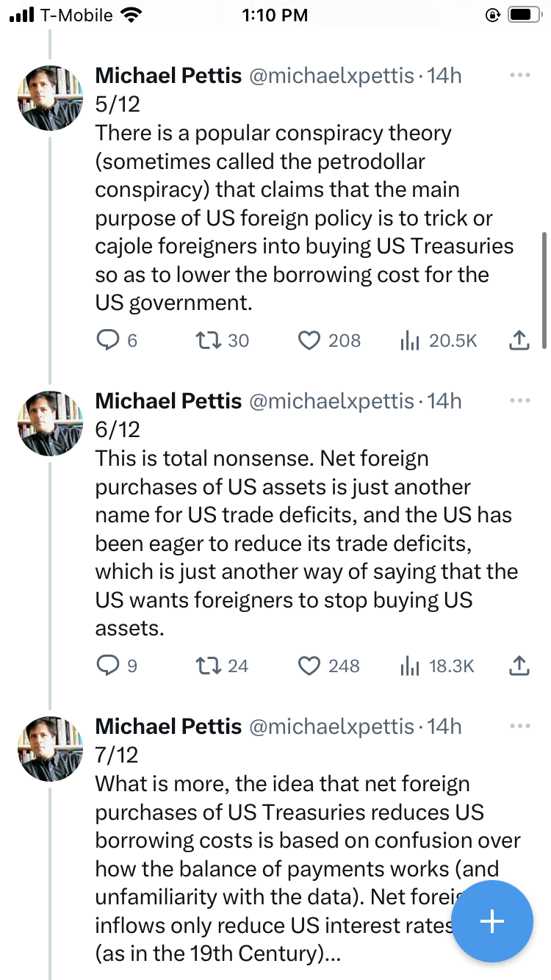Open more options on the 6/12 tweet

[519, 400]
